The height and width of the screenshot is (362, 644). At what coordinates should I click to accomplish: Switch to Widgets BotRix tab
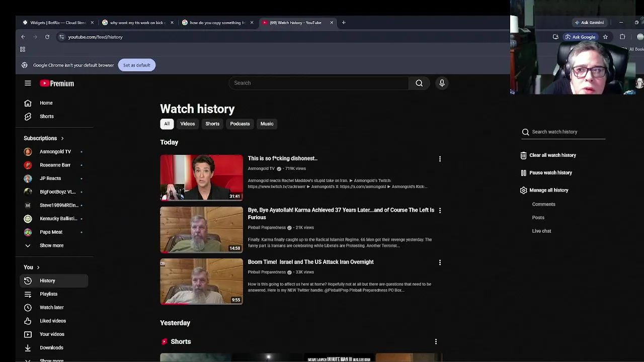point(57,23)
